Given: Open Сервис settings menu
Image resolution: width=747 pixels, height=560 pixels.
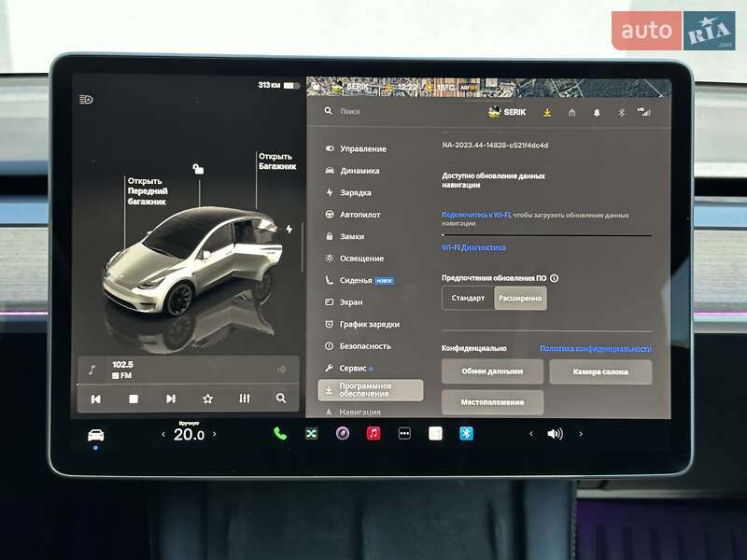Looking at the screenshot, I should [x=348, y=368].
